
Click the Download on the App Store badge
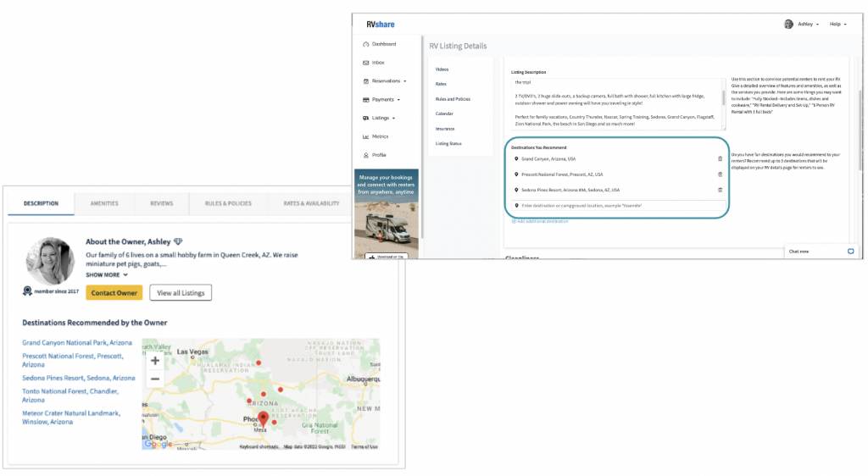[387, 257]
